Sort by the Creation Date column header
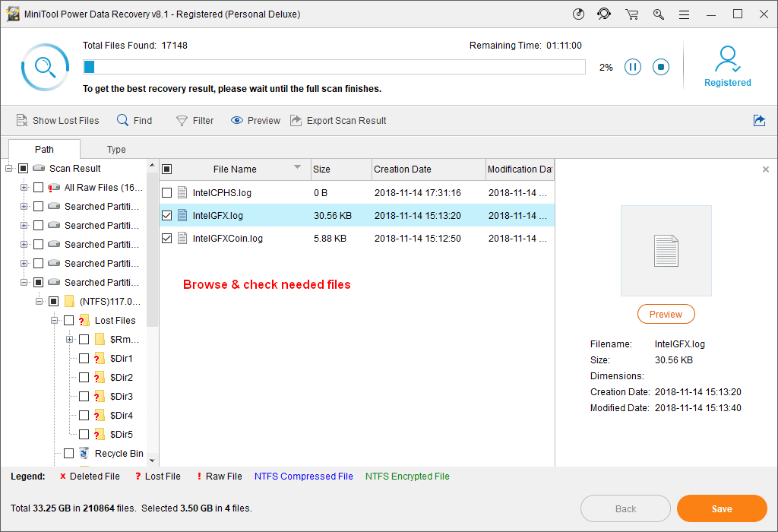Screen dimensions: 778x532 click(429, 169)
